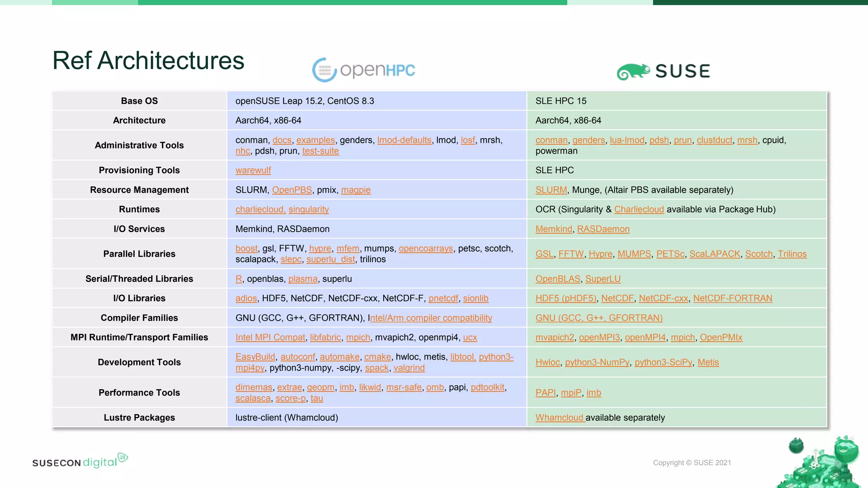This screenshot has height=488, width=868.
Task: Click the PETSc link
Action: click(x=670, y=254)
